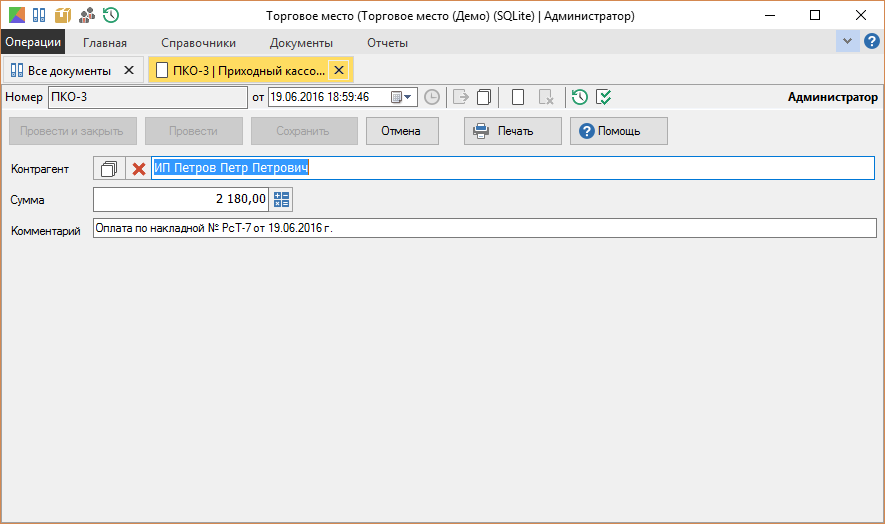The width and height of the screenshot is (885, 524).
Task: Click the Провести и закрыть button
Action: tap(73, 131)
